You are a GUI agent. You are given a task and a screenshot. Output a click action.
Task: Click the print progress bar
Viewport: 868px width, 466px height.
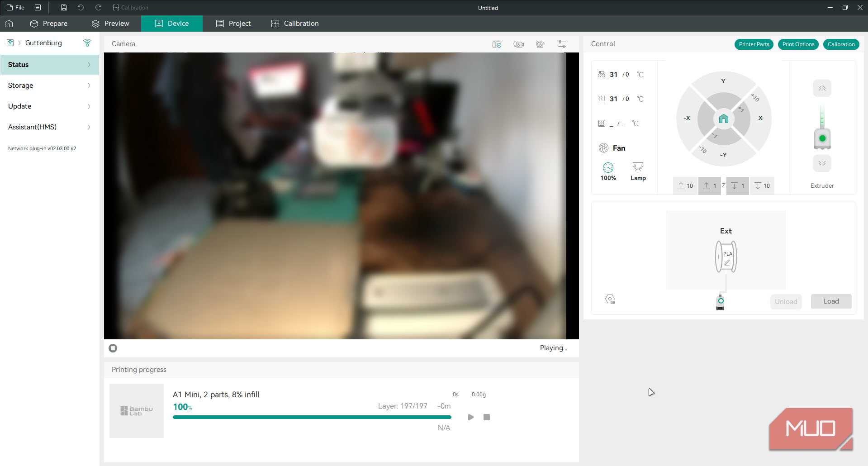click(312, 417)
